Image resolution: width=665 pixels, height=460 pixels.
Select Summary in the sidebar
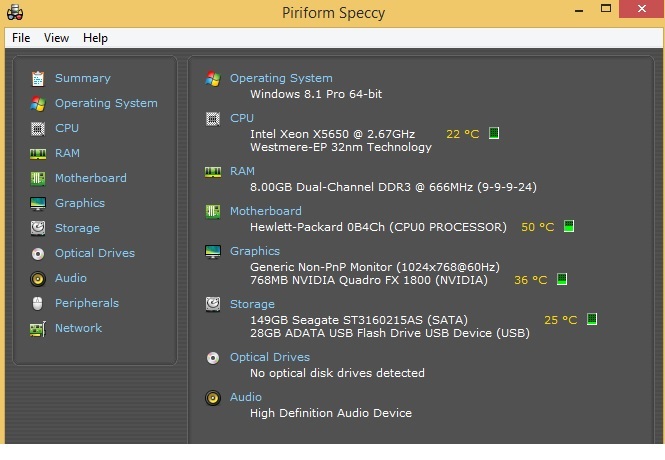83,78
